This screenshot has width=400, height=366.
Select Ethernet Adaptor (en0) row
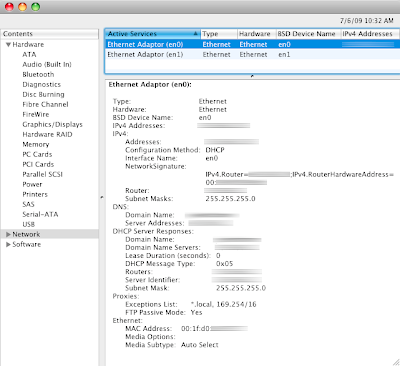click(x=252, y=44)
